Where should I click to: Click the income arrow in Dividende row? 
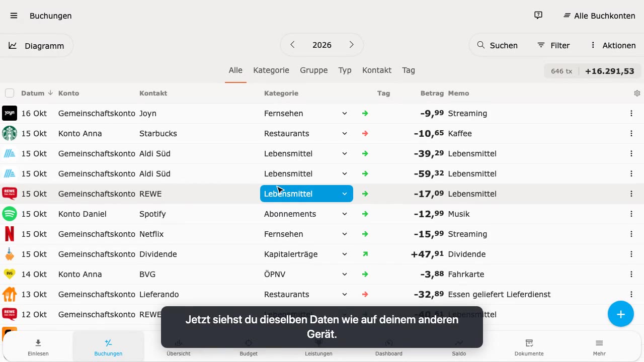point(365,254)
